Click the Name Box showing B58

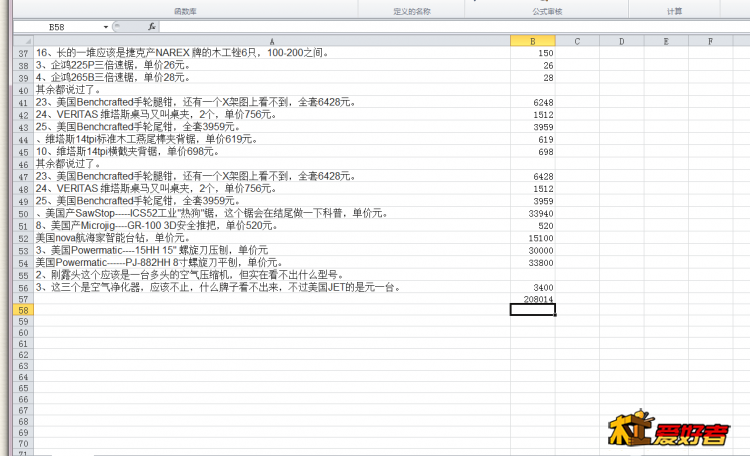point(56,27)
